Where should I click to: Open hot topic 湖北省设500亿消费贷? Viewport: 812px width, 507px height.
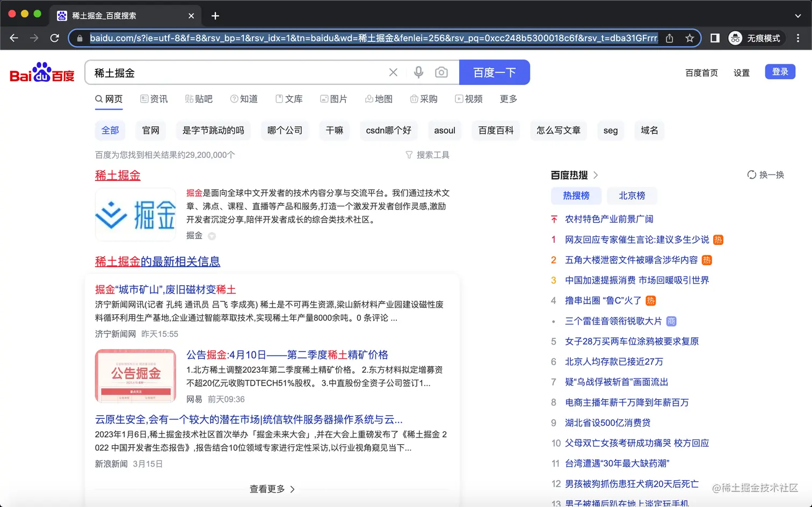click(x=607, y=423)
